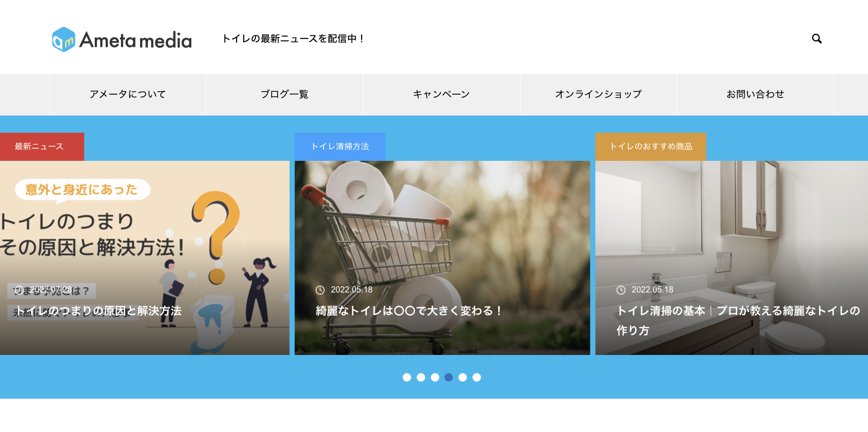
Task: Open the toilet paper shopping cart article
Action: click(x=442, y=258)
